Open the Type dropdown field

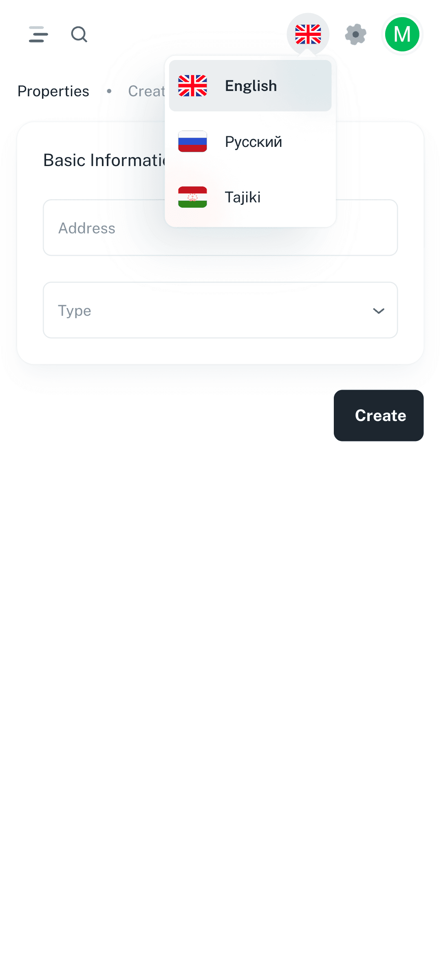[x=220, y=310]
